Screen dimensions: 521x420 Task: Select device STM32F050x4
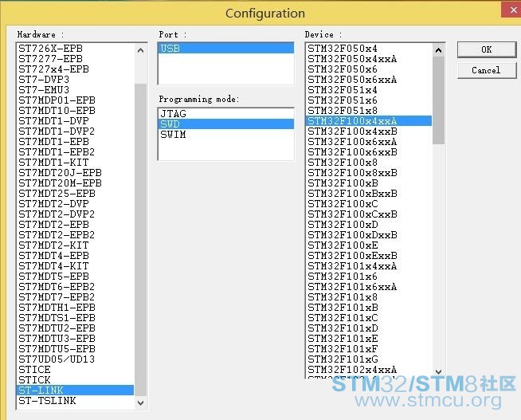[x=369, y=49]
